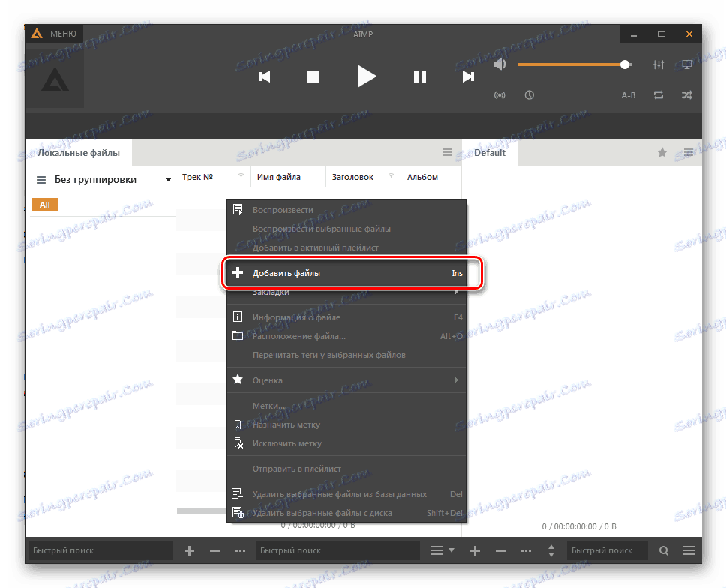Open left bottom more options dots
The image size is (726, 588).
[240, 550]
